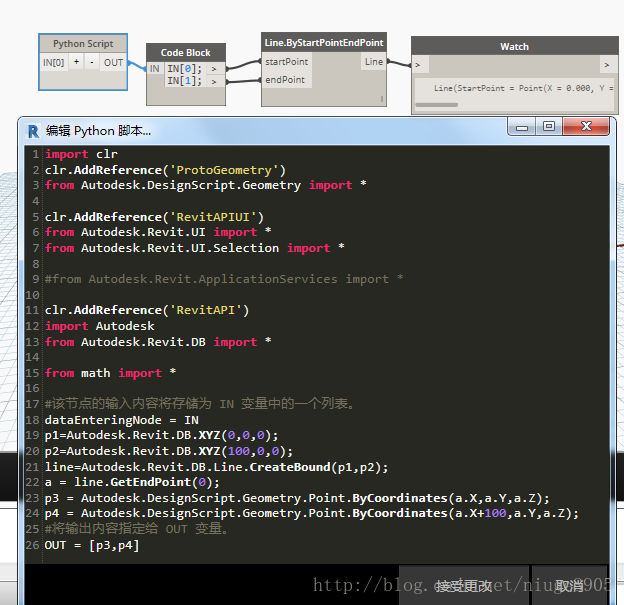The width and height of the screenshot is (624, 605).
Task: Select the Line.ByStartPointEndPoint node header
Action: 323,42
